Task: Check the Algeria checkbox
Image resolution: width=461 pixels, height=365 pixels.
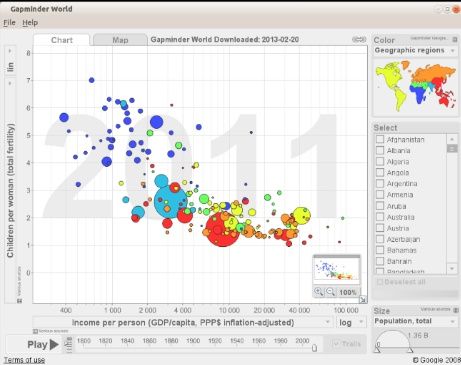Action: (x=380, y=161)
